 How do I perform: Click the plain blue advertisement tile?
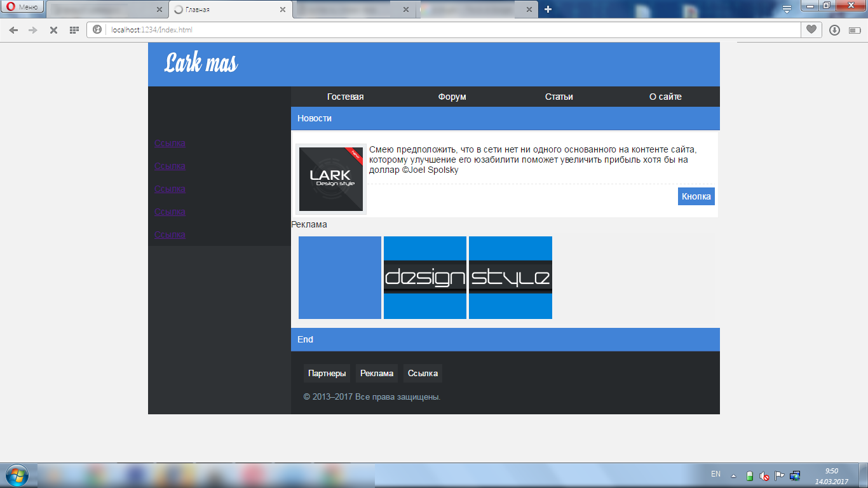click(340, 278)
